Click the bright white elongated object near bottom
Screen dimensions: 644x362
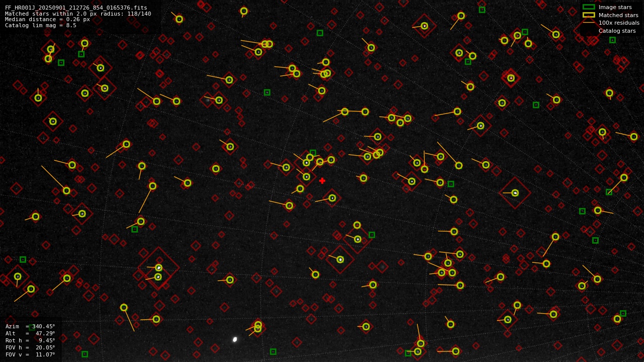tap(235, 339)
